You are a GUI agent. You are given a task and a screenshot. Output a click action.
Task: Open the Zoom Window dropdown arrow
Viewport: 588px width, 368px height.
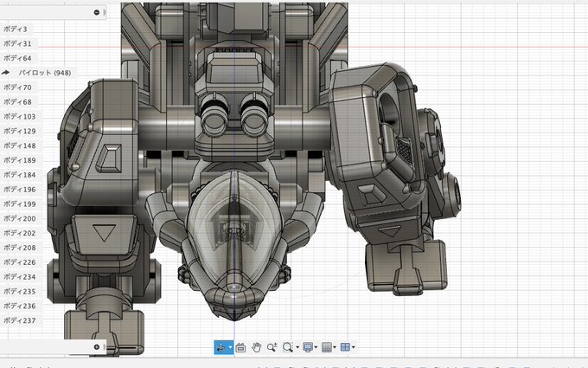pyautogui.click(x=297, y=347)
